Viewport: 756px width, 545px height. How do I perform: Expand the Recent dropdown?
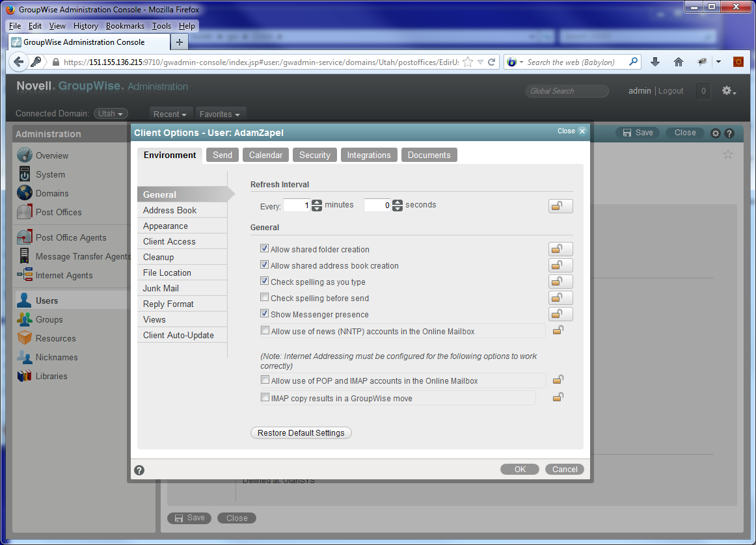170,114
